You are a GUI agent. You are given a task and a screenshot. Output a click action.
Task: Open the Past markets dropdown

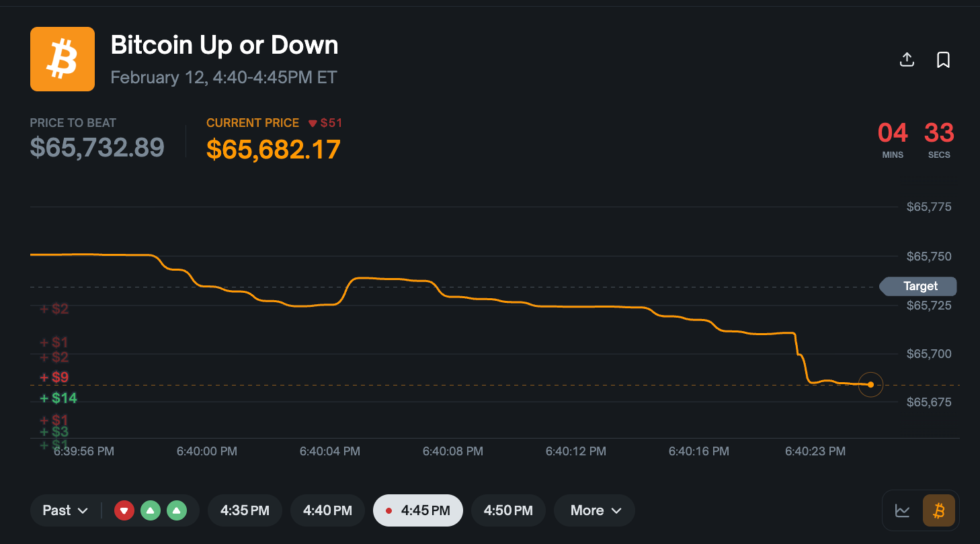point(64,510)
